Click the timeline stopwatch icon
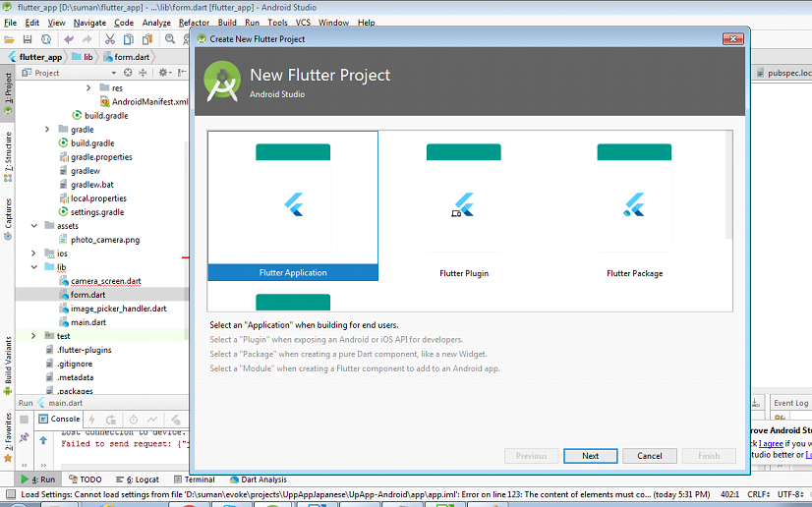This screenshot has width=812, height=507. point(133,419)
